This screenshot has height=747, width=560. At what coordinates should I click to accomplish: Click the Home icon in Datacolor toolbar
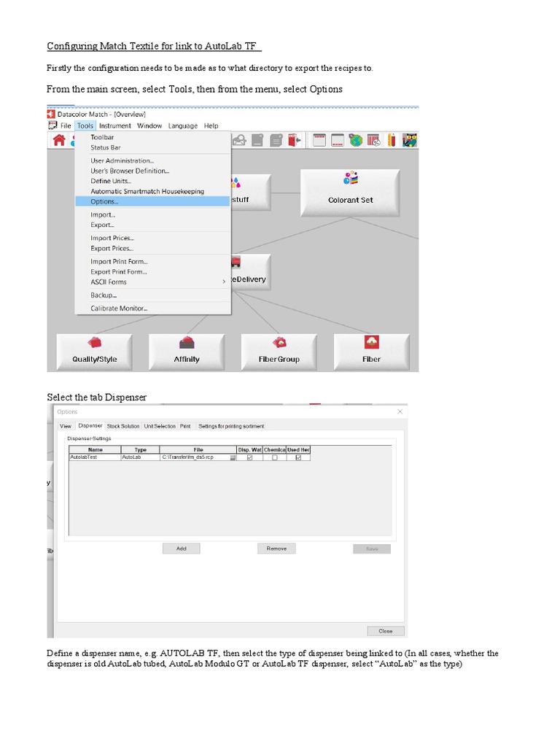[x=59, y=140]
